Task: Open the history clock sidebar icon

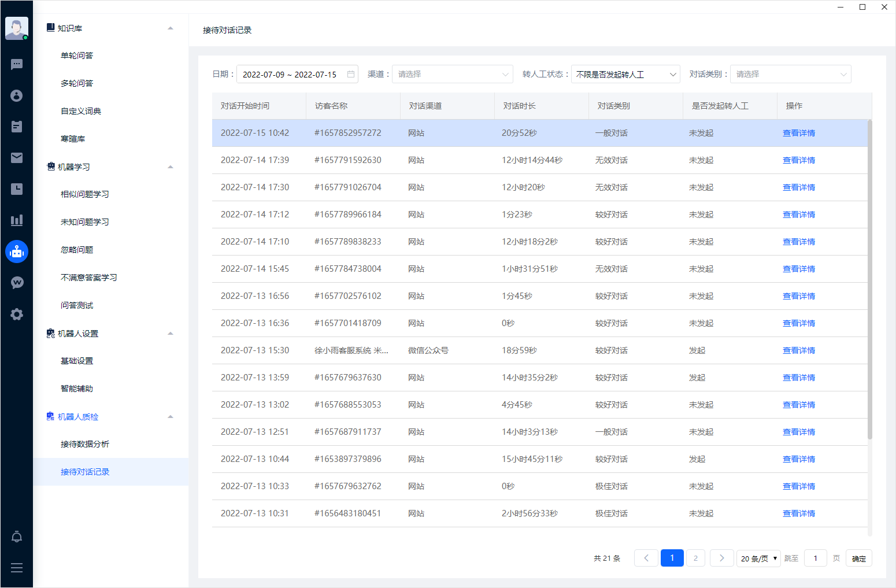Action: [x=17, y=189]
